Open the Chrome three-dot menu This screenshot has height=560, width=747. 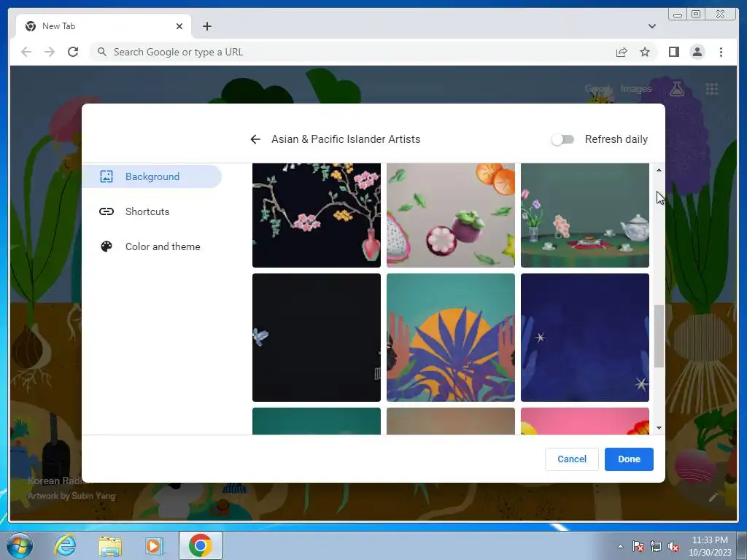click(721, 52)
